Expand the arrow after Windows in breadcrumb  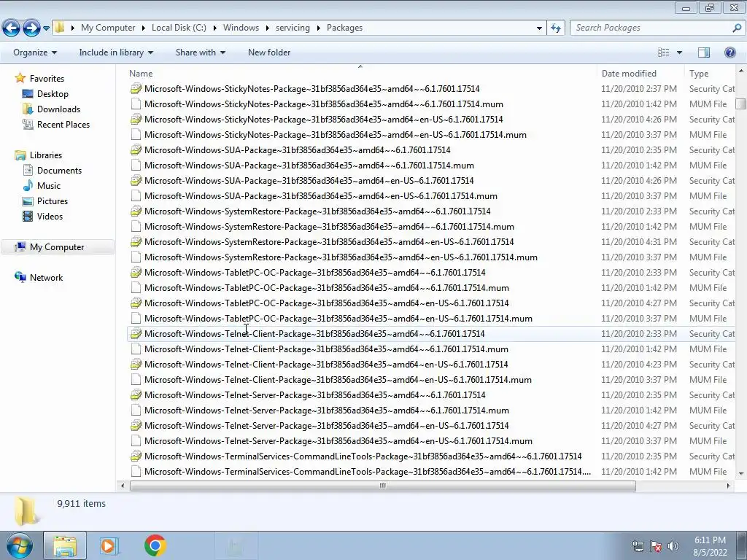[267, 28]
